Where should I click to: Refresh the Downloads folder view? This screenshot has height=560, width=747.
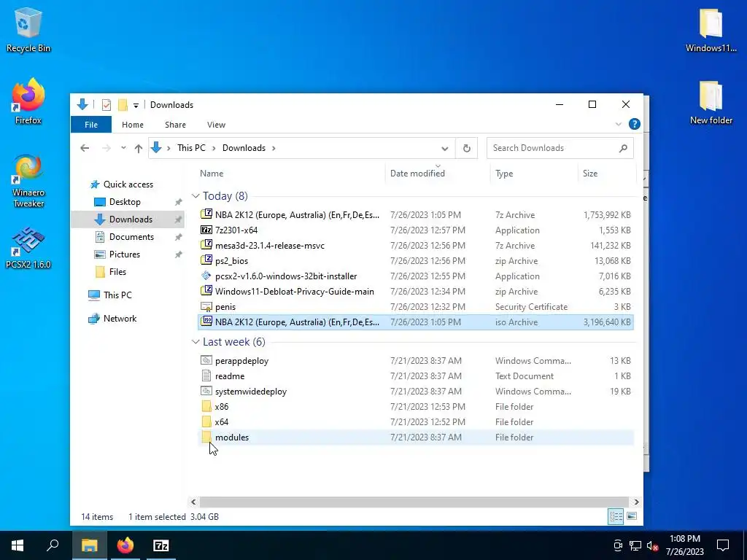[x=467, y=149]
